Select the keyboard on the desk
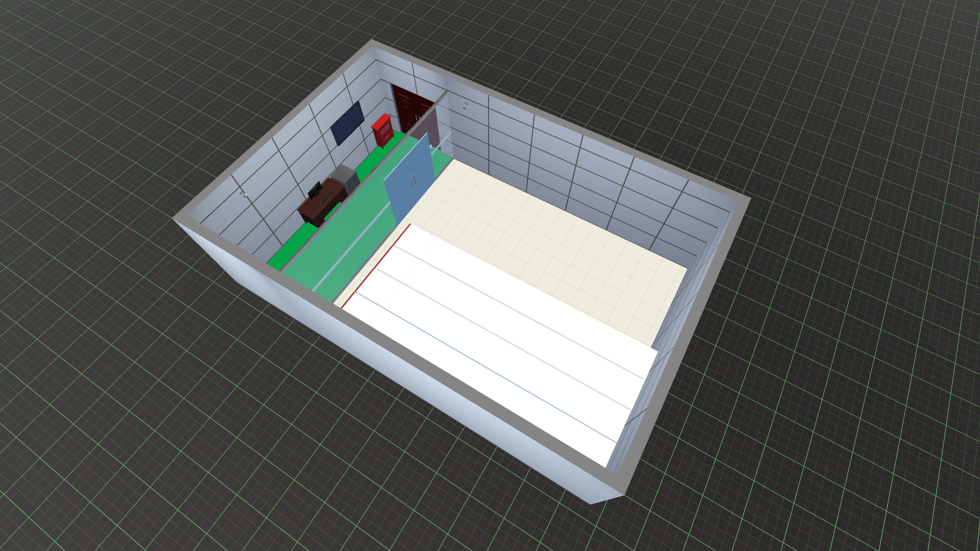Screen dimensions: 980x551 [324, 199]
